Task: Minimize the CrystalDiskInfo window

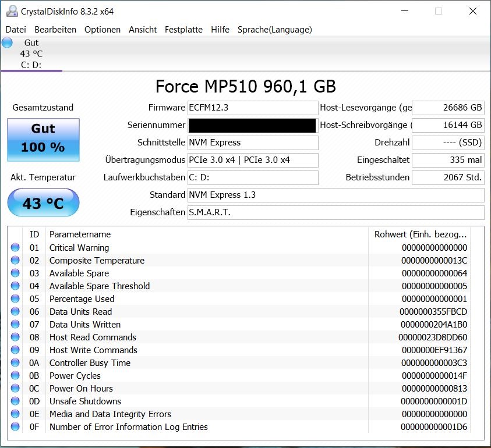Action: [405, 11]
